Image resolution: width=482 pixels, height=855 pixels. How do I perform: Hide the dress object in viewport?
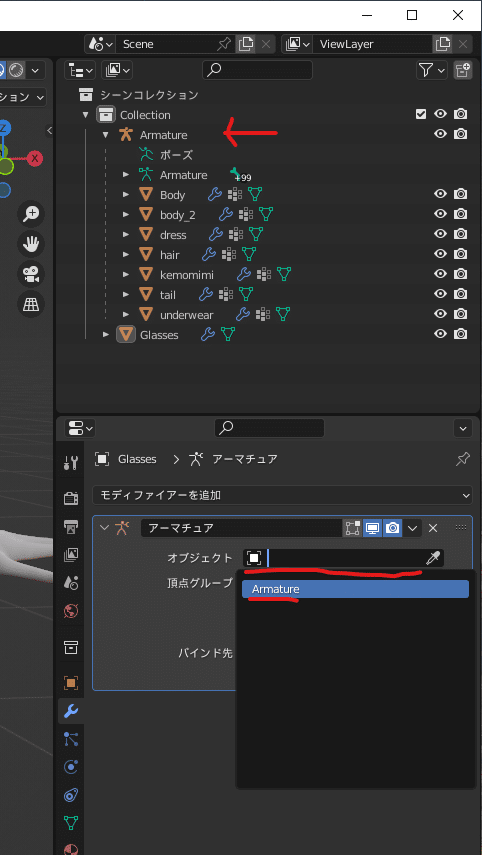pyautogui.click(x=440, y=233)
